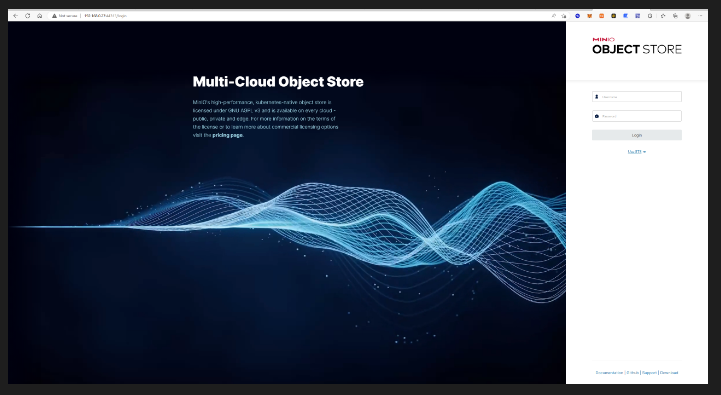Open the black and yellow extension icon
Image resolution: width=721 pixels, height=395 pixels.
[613, 16]
